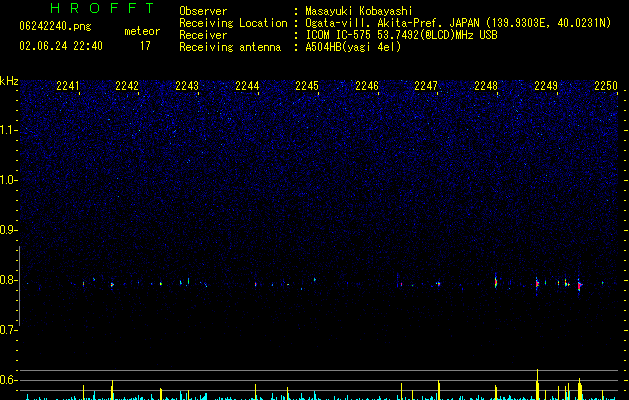Click the Receiving antenna label
Viewport: 629px width, 400px height.
point(230,47)
